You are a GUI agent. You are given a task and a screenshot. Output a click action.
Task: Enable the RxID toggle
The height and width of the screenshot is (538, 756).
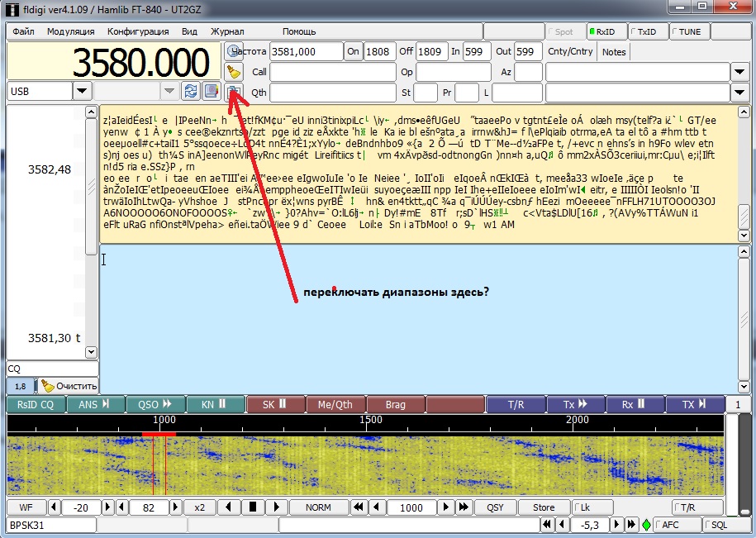pyautogui.click(x=606, y=32)
